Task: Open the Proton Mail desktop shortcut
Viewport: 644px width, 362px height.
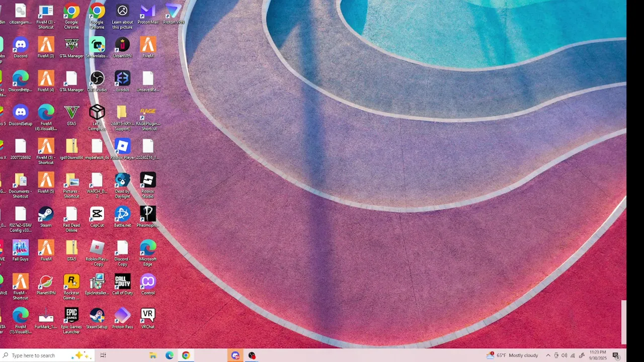Action: coord(148,15)
